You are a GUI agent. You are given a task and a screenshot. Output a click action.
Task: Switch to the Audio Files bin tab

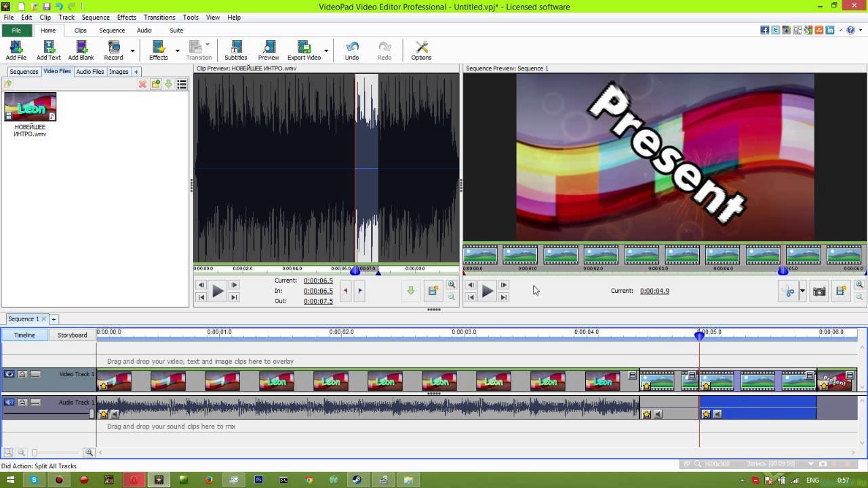[x=90, y=71]
